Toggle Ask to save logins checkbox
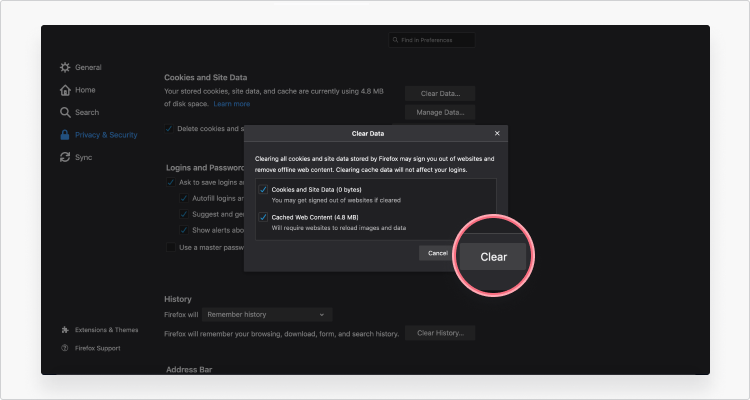This screenshot has height=400, width=750. tap(171, 183)
